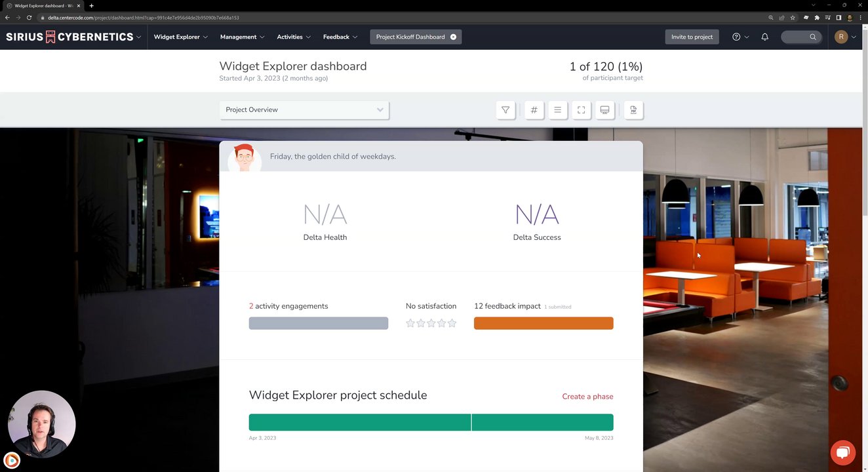Click the orange feedback impact bar
Screen dimensions: 868x472
pyautogui.click(x=543, y=323)
